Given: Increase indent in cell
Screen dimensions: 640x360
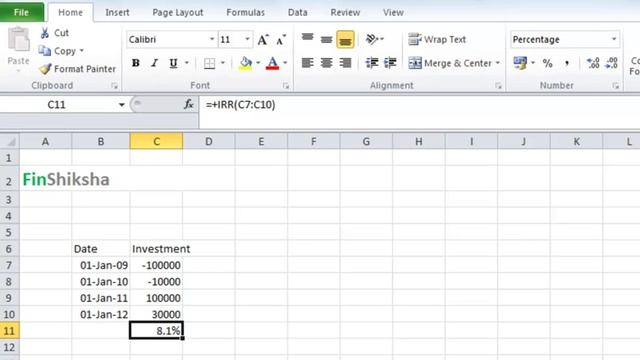Looking at the screenshot, I should [x=391, y=63].
